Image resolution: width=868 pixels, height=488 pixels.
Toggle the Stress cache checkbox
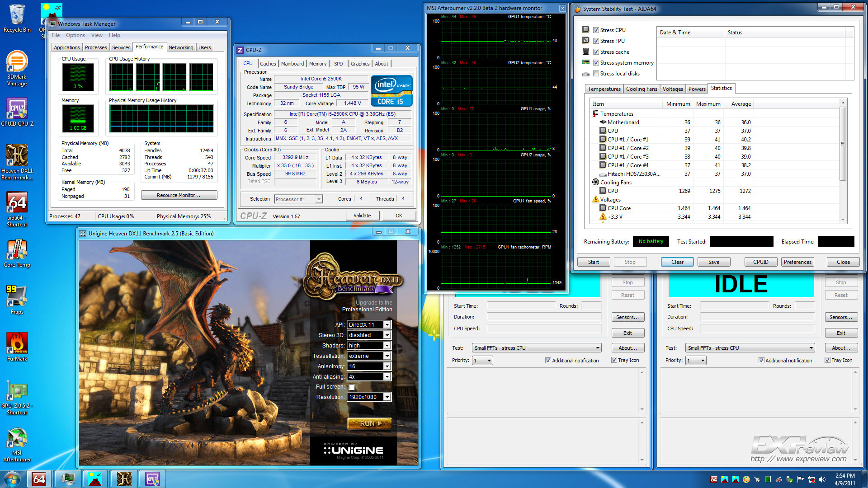point(596,52)
